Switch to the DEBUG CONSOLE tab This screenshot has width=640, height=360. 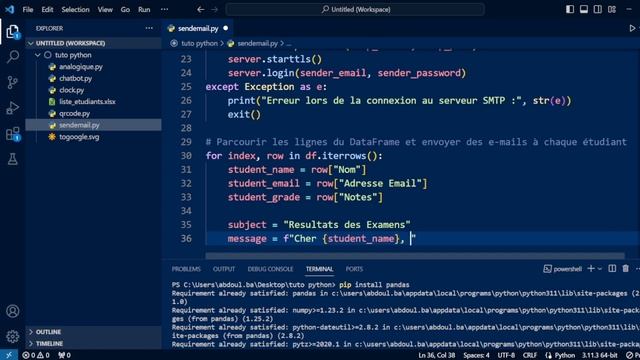[270, 269]
